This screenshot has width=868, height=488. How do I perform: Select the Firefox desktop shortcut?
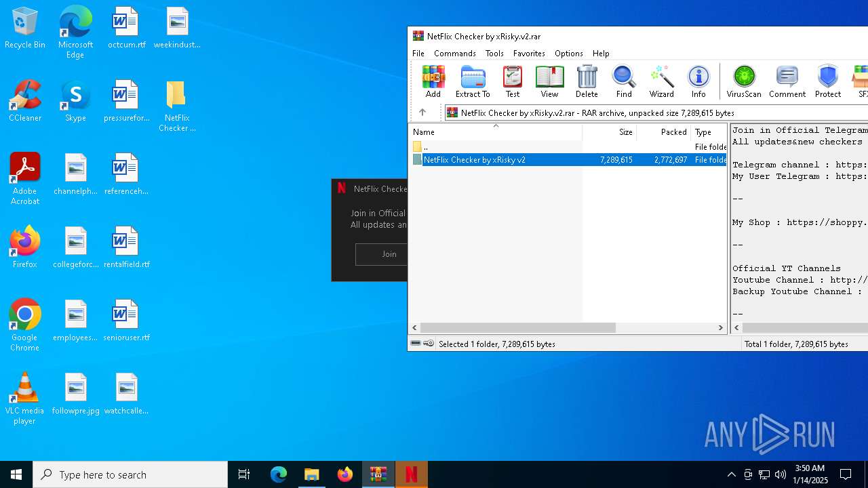[25, 247]
